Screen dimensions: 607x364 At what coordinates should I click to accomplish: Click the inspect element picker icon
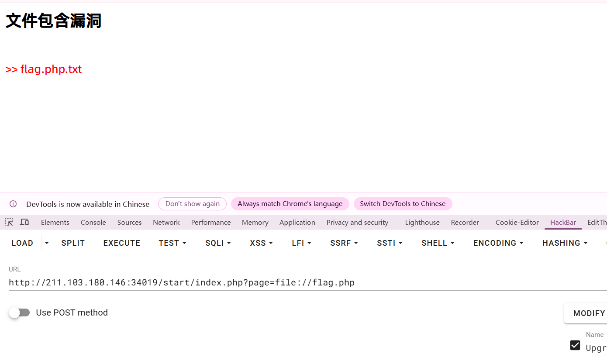(x=9, y=222)
